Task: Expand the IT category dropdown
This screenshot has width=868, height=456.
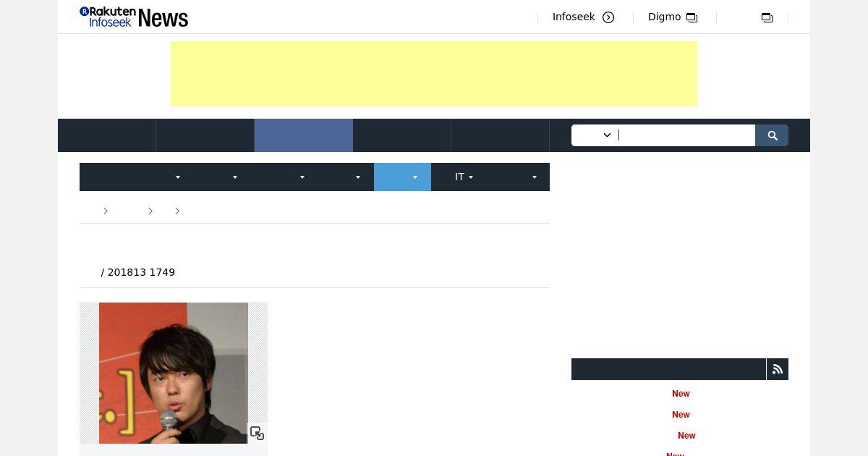Action: (x=464, y=177)
